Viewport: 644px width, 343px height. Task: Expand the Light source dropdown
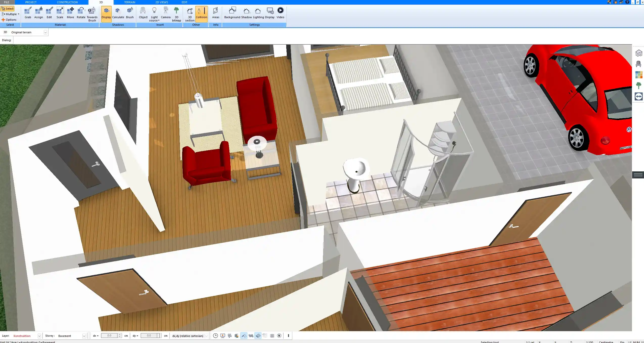click(x=154, y=14)
